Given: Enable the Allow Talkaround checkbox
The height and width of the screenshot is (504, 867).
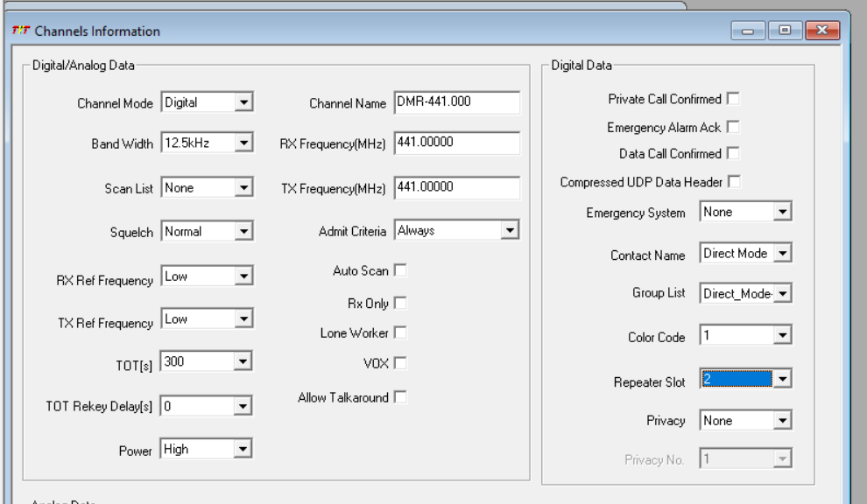Looking at the screenshot, I should (x=400, y=397).
